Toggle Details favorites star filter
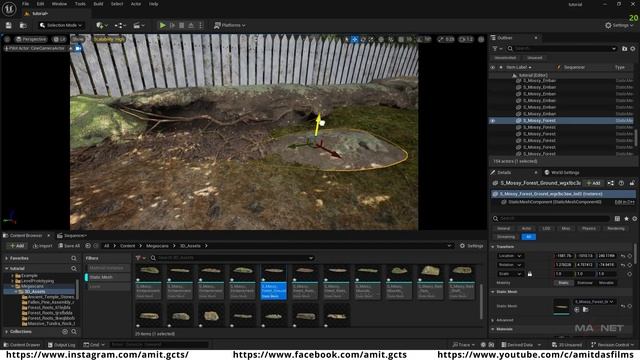640x360 pixels. click(x=626, y=219)
